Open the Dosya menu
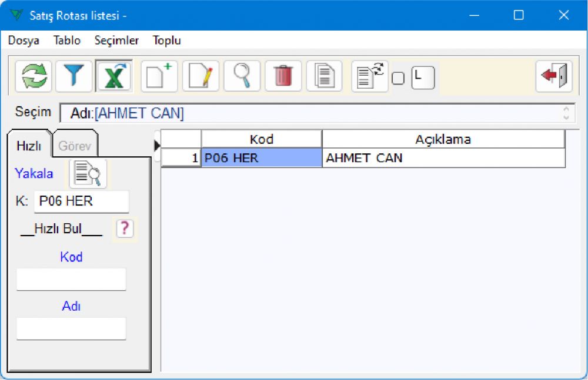This screenshot has width=588, height=380. coord(24,41)
